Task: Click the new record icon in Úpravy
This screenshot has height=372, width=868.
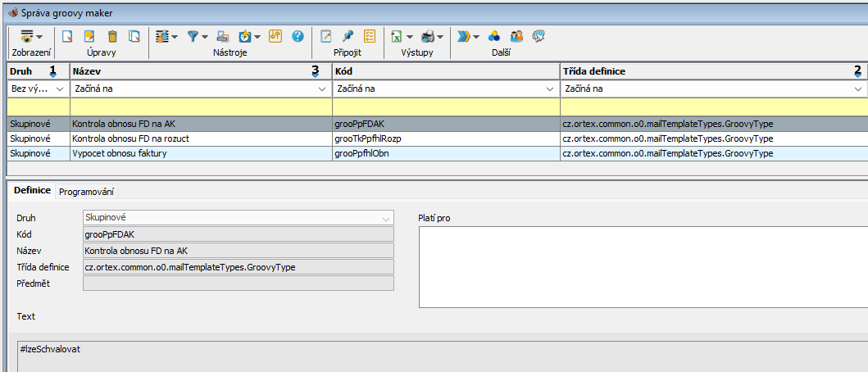Action: tap(68, 36)
